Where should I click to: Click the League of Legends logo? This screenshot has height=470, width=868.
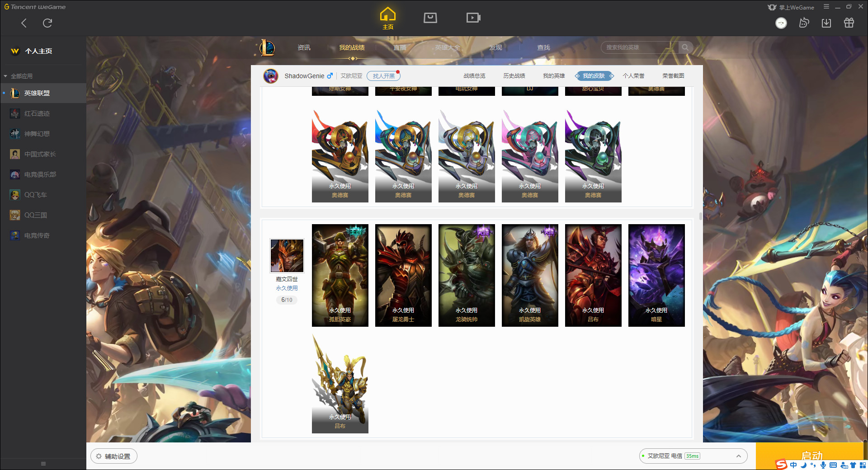[267, 47]
